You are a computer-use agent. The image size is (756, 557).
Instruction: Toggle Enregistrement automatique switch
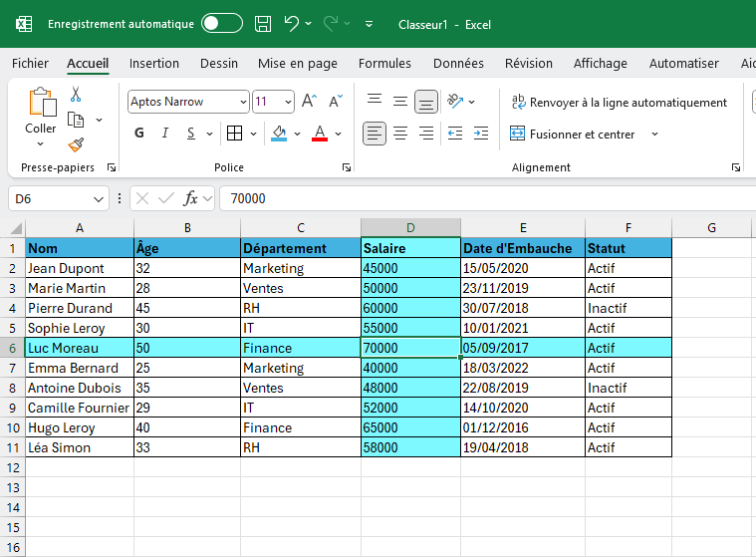(x=222, y=23)
